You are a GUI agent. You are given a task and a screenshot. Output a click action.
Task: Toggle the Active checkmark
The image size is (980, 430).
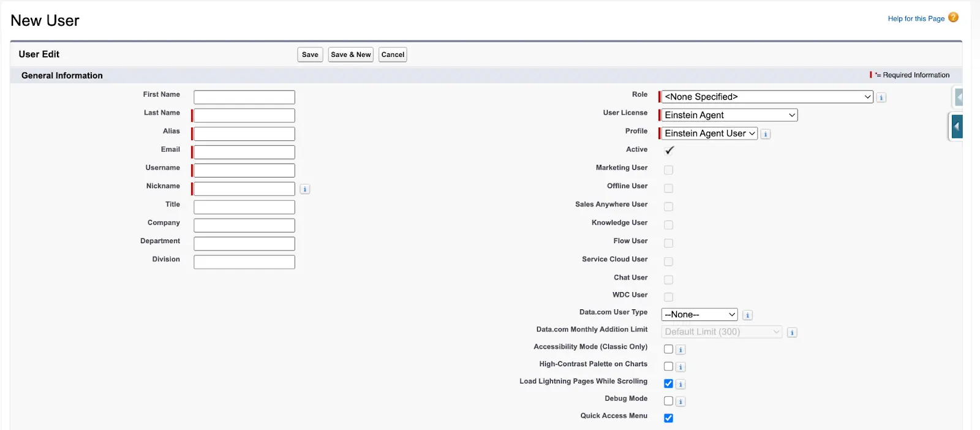[x=669, y=150]
